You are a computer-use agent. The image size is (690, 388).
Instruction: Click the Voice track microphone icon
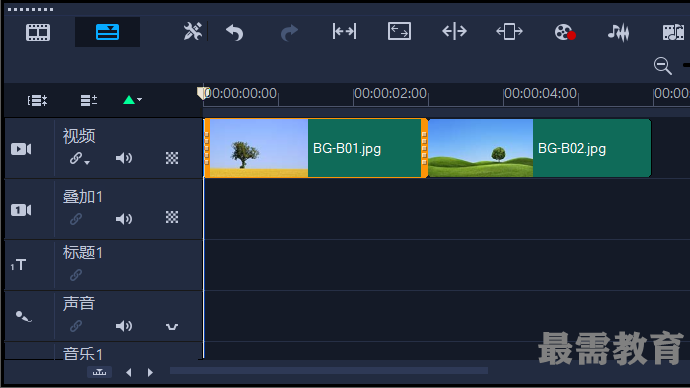tap(23, 316)
